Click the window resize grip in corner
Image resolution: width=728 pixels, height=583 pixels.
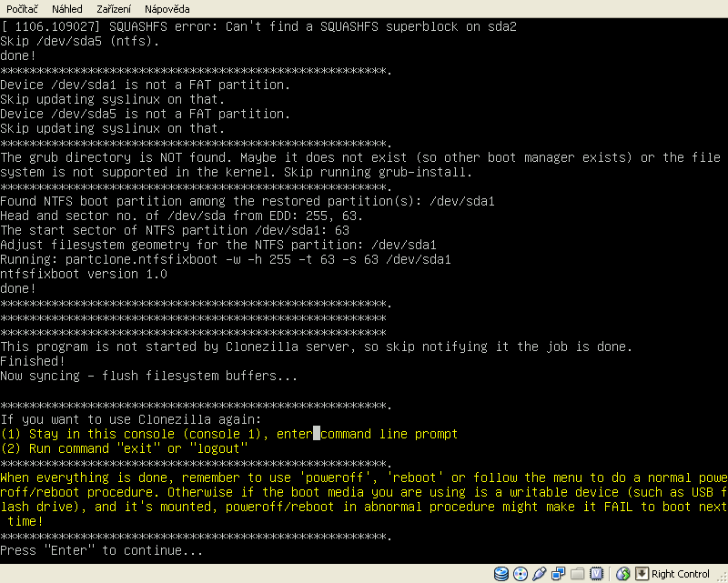(722, 577)
